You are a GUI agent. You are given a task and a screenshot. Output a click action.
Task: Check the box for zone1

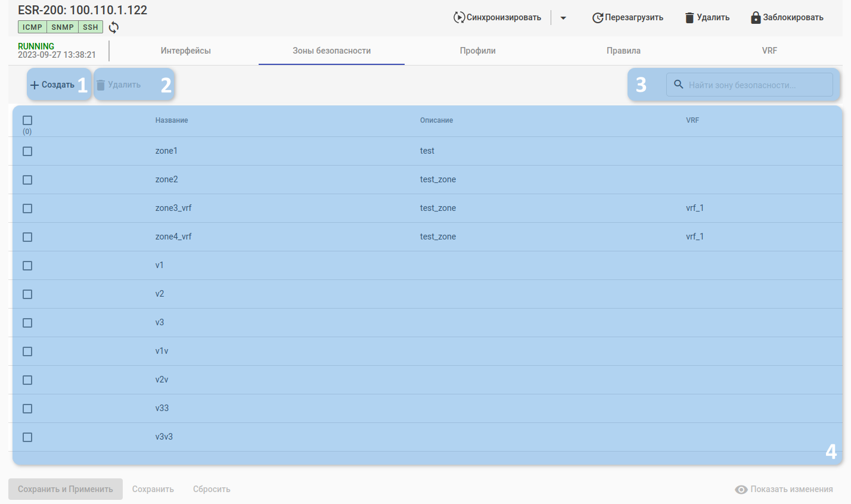[27, 151]
